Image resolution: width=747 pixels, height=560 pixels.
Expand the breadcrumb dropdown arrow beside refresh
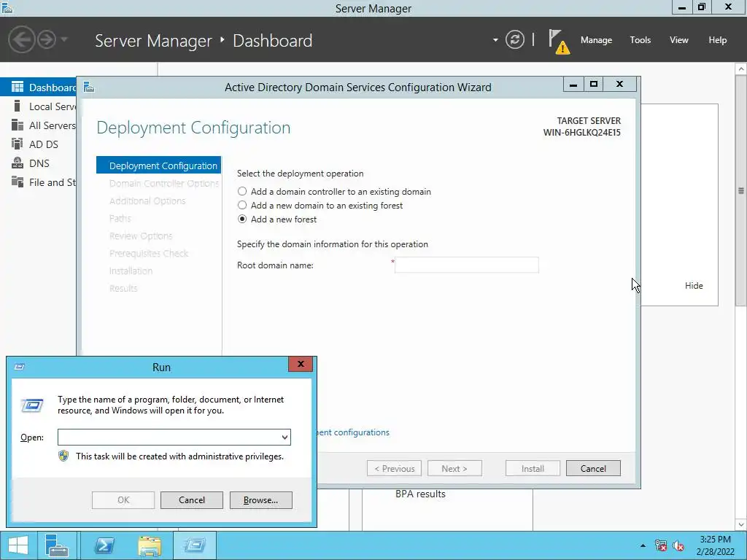(x=495, y=40)
